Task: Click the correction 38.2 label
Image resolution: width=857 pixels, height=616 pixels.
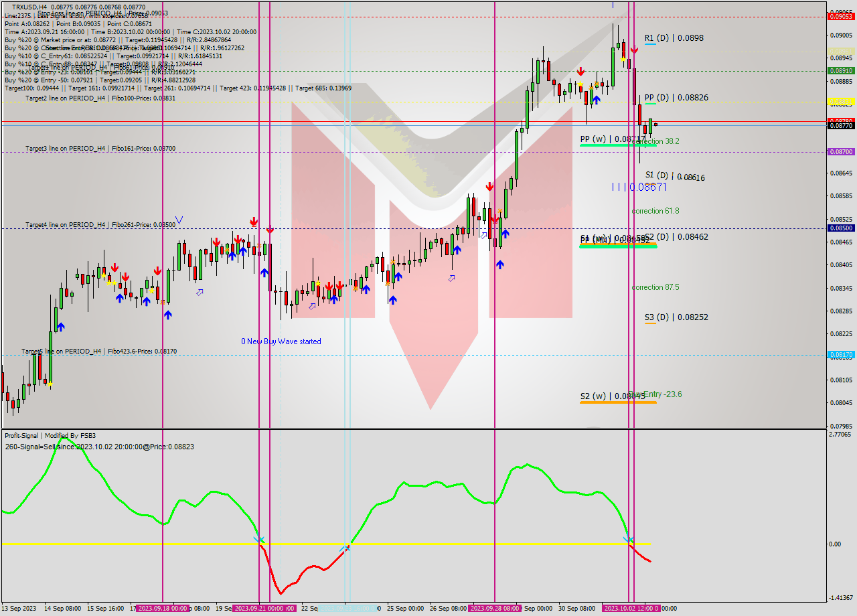Action: (655, 141)
